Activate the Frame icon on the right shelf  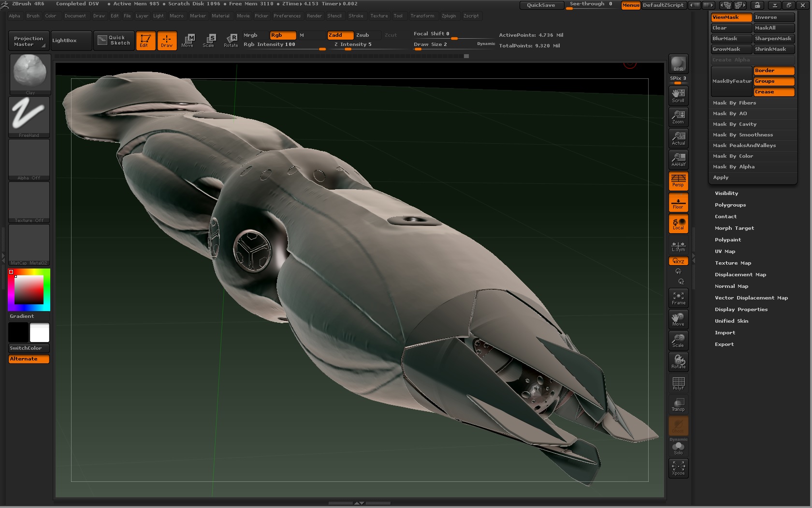click(x=678, y=298)
